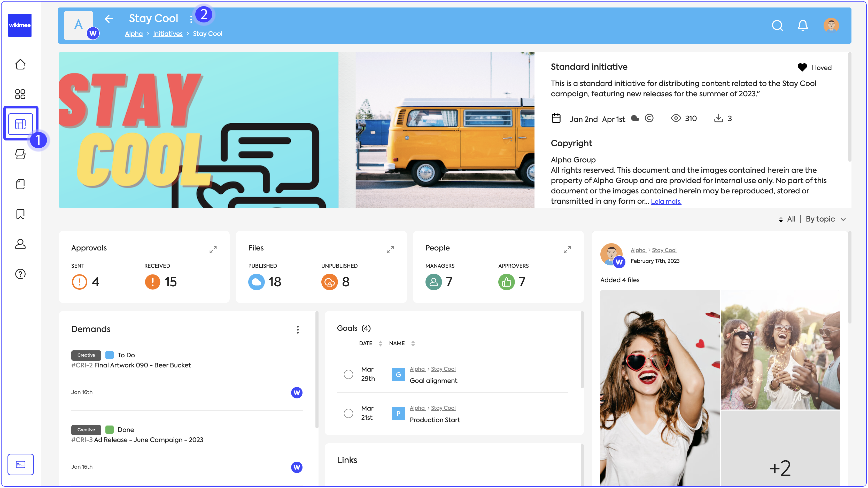
Task: Click the back arrow beside Stay Cool
Action: (109, 19)
